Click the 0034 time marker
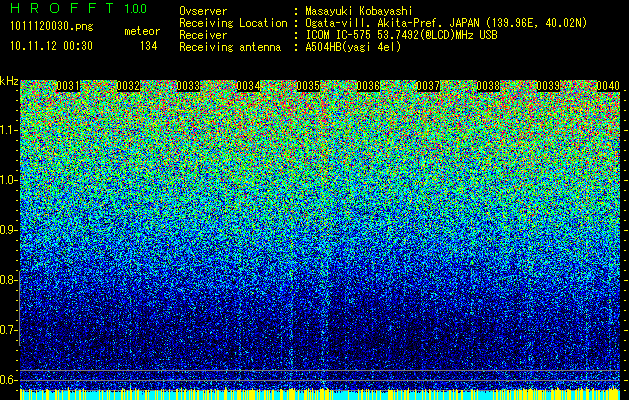 point(248,86)
